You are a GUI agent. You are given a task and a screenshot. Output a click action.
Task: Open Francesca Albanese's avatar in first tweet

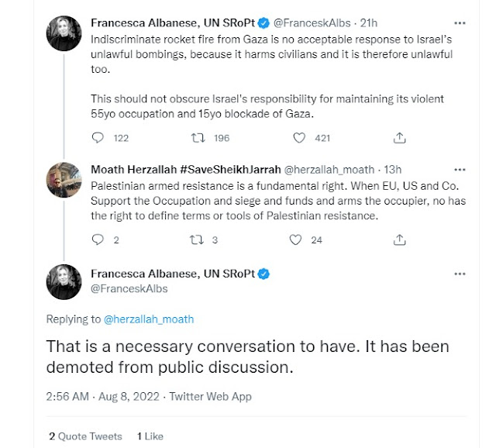(64, 33)
